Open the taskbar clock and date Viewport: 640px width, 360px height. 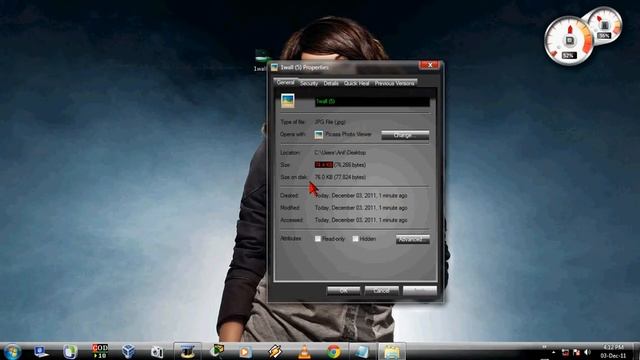coord(613,351)
